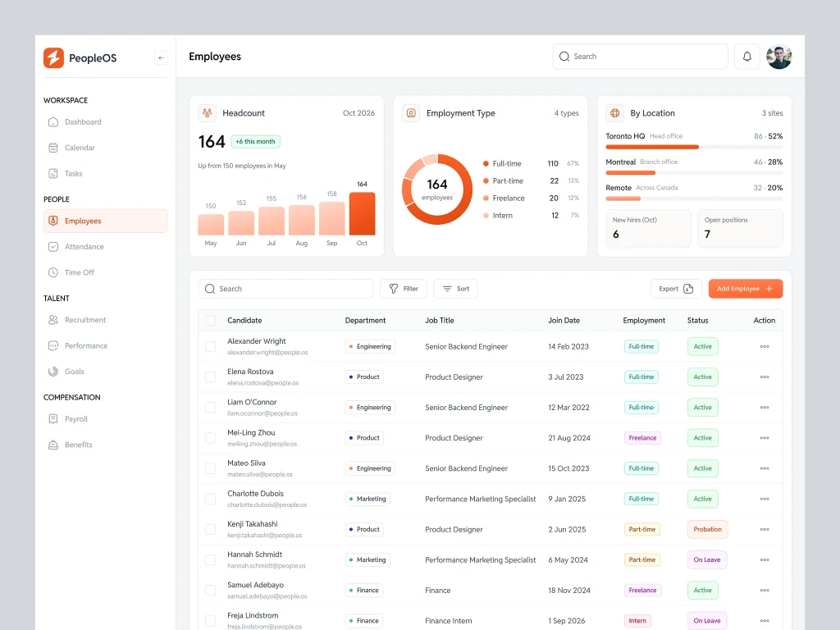Open Benefits in the sidebar

point(106,445)
